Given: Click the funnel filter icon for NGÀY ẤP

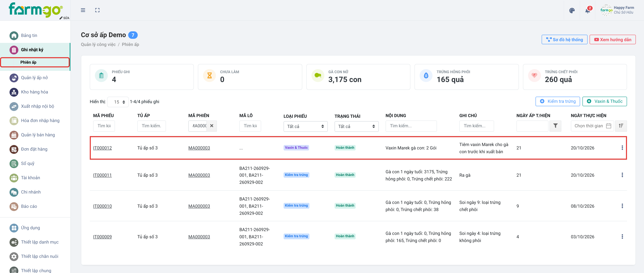Looking at the screenshot, I should click(555, 126).
